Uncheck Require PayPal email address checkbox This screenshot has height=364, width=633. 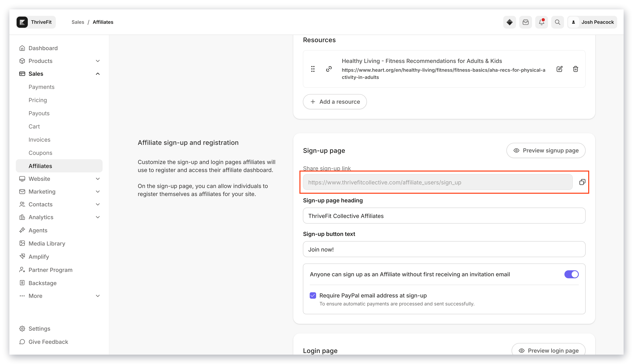[x=313, y=295]
